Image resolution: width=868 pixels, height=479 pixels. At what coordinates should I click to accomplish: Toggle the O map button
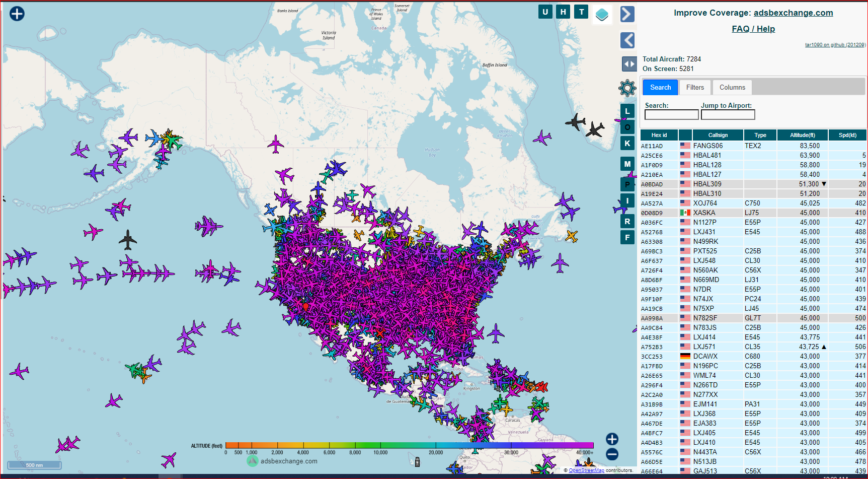point(627,127)
